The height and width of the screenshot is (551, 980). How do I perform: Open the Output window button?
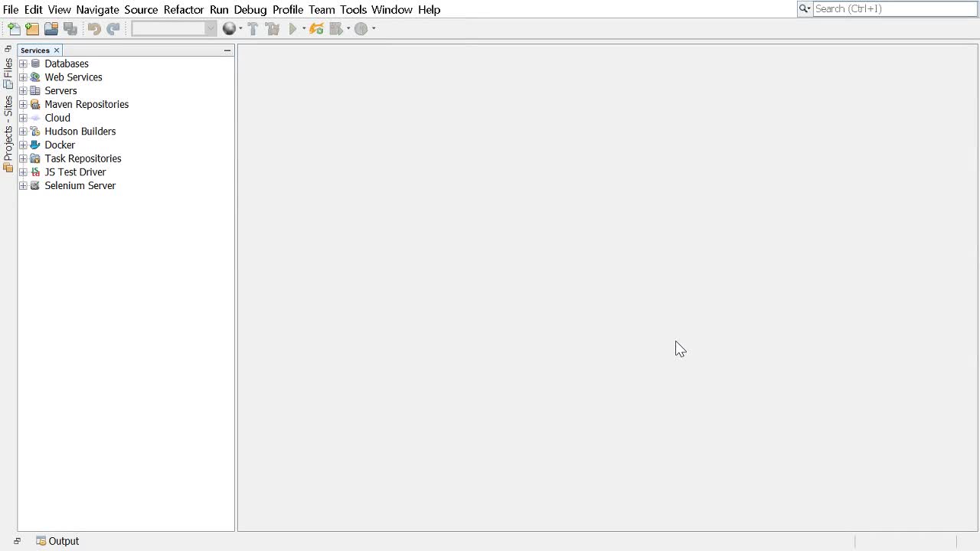click(x=57, y=541)
